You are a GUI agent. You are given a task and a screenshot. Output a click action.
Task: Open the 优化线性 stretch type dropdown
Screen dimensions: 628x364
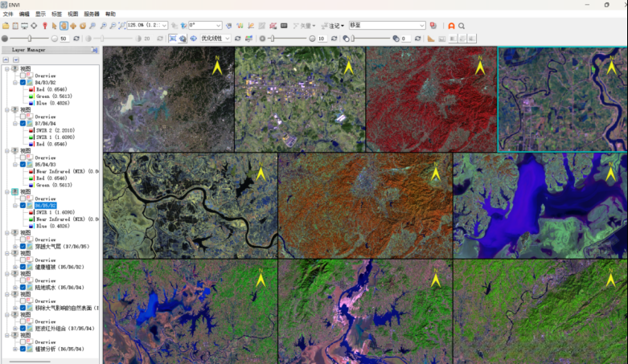pyautogui.click(x=227, y=39)
